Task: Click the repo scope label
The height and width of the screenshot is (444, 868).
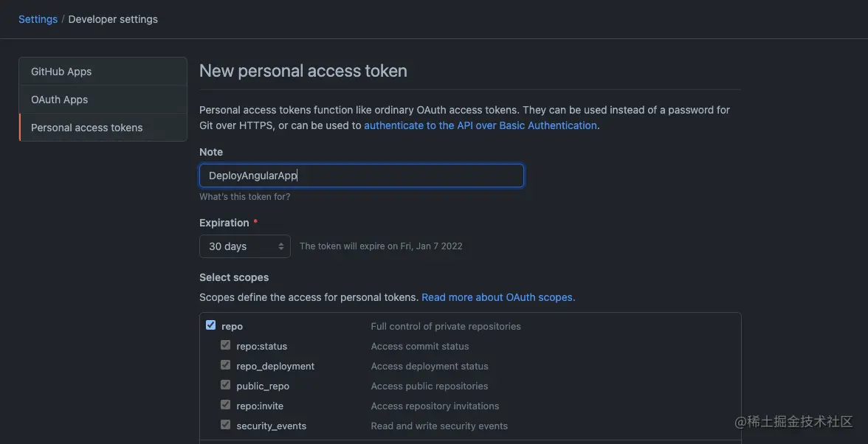Action: pyautogui.click(x=232, y=326)
